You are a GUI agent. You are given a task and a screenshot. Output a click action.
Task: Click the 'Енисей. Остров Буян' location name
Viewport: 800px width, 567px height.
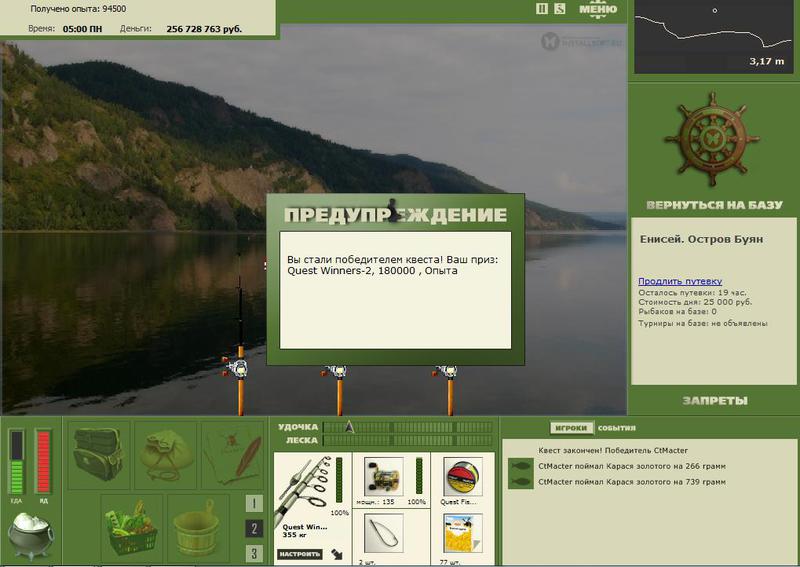702,239
